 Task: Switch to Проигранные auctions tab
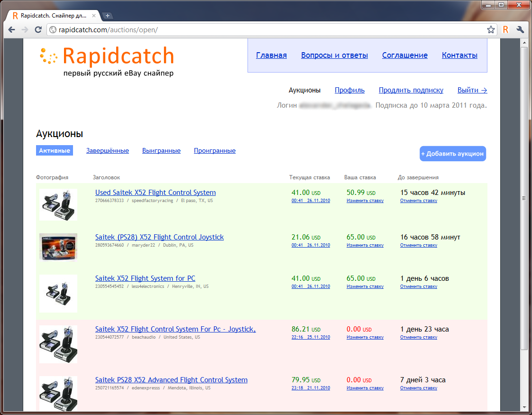[x=215, y=151]
